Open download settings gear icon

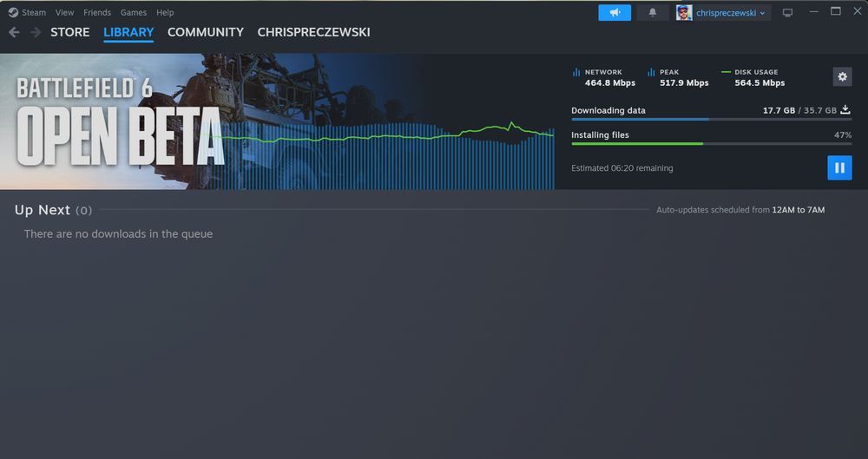[x=842, y=77]
